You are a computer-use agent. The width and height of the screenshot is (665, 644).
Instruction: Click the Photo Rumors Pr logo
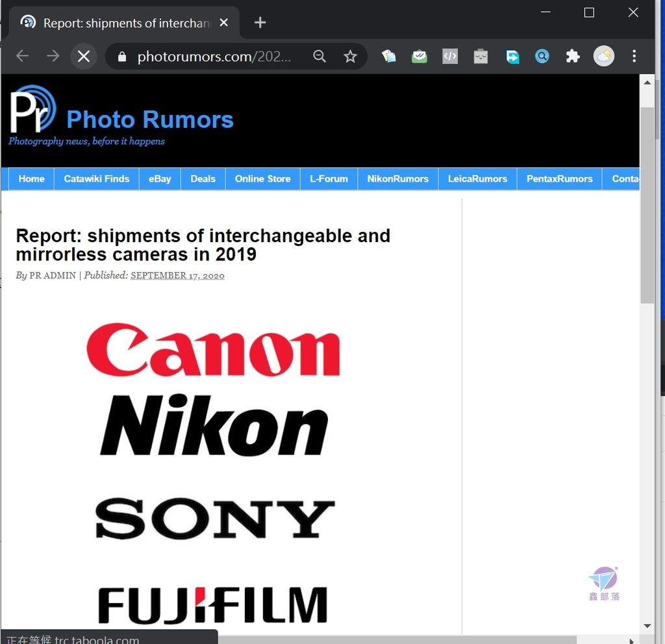[x=32, y=109]
